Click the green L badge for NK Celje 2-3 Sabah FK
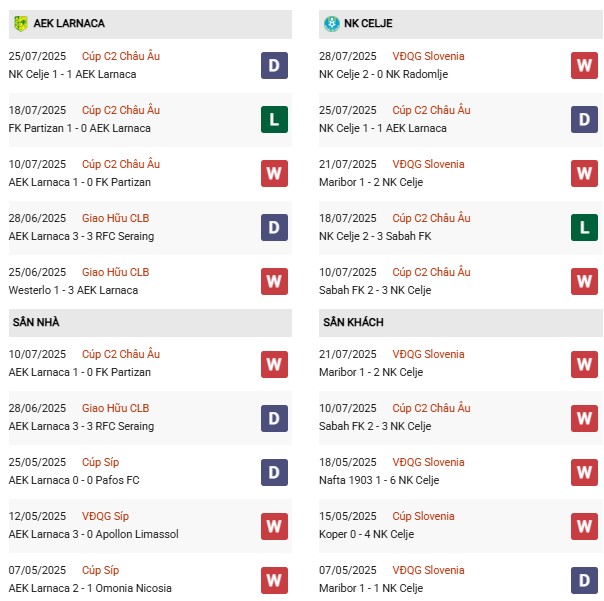Image resolution: width=604 pixels, height=601 pixels. point(584,227)
